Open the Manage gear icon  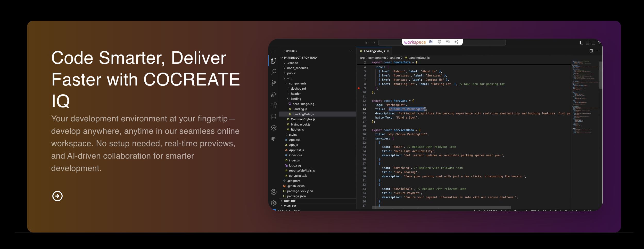click(x=274, y=203)
